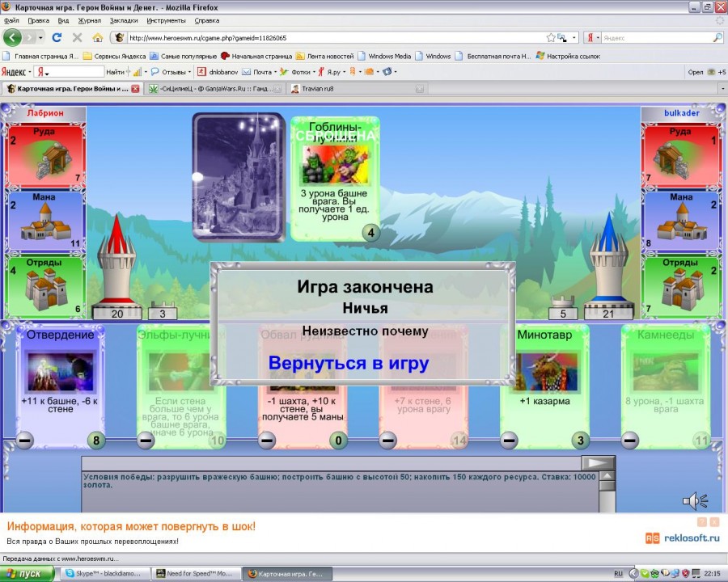Discard the Обвал рудника card with its minus button
The width and height of the screenshot is (728, 582).
[x=266, y=440]
